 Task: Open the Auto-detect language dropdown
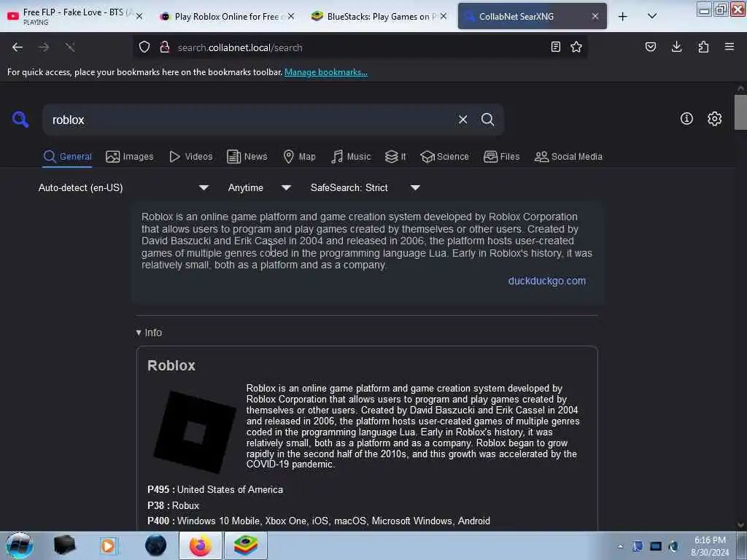(x=123, y=187)
